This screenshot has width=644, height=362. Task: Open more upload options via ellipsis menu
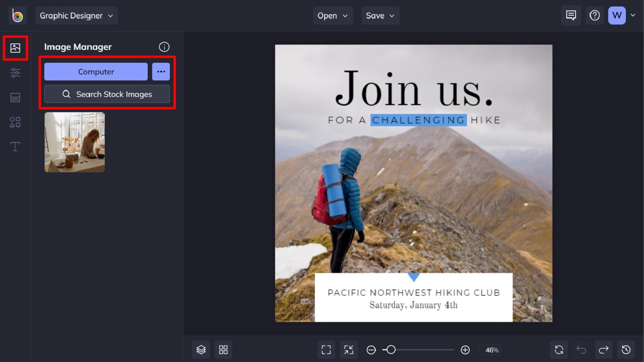(x=161, y=72)
